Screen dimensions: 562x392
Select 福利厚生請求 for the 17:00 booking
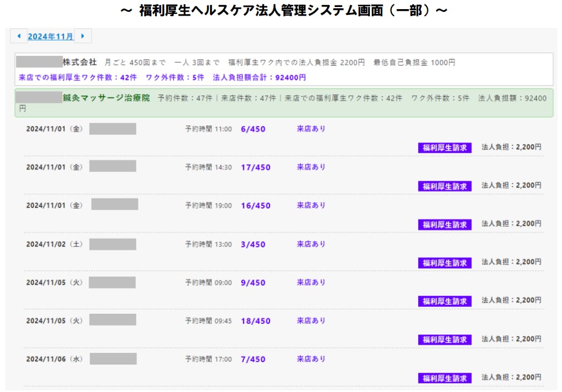[444, 378]
